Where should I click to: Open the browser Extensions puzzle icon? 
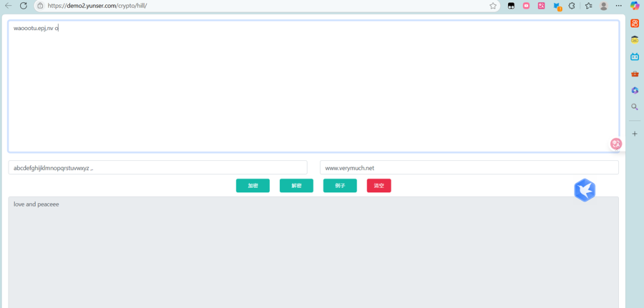pyautogui.click(x=572, y=6)
